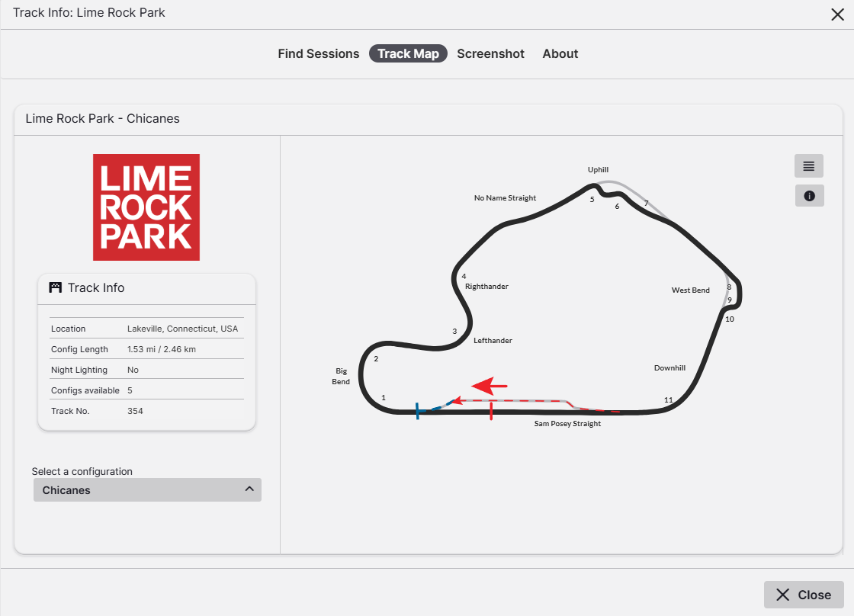
Task: Click turn number 11 on map
Action: (668, 399)
